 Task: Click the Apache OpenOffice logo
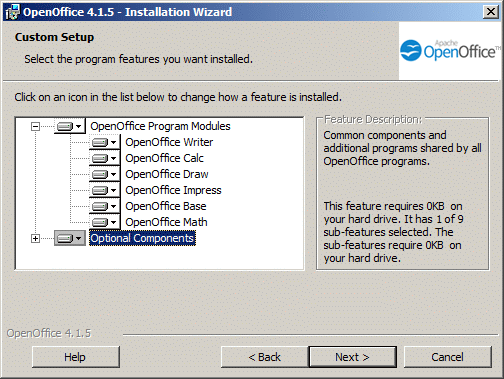coord(449,51)
